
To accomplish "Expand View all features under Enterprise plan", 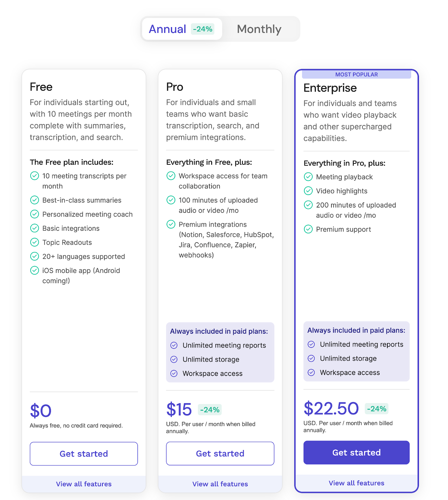I will [x=356, y=483].
